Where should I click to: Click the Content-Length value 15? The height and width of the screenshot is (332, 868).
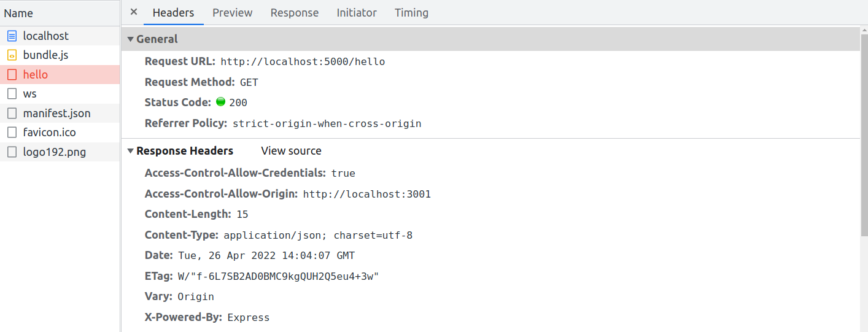point(242,214)
